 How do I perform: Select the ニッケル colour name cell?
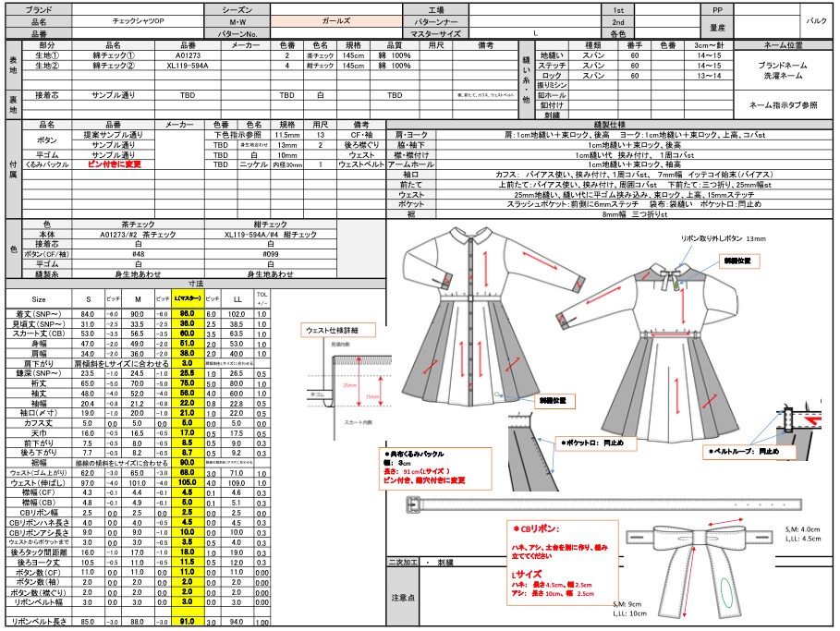(253, 164)
